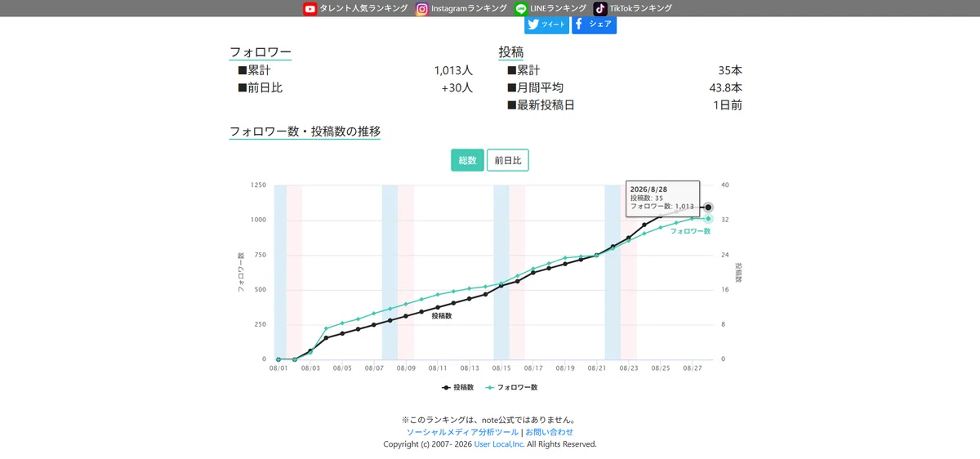
Task: Share via the Facebook シェア button
Action: (594, 25)
